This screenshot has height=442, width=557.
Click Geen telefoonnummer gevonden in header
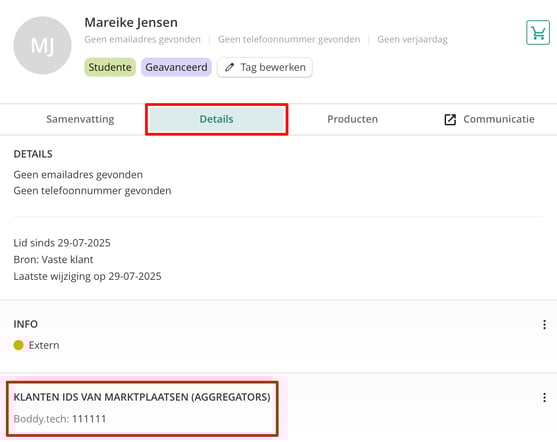point(289,39)
